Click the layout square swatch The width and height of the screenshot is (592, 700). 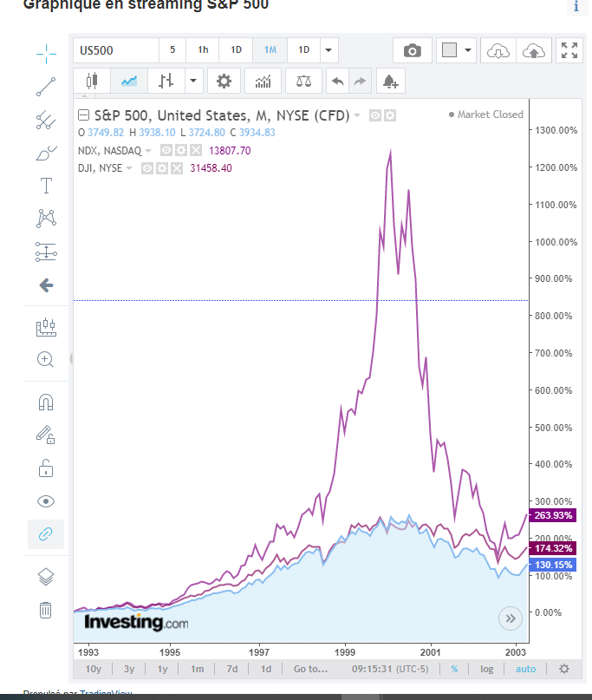[449, 50]
